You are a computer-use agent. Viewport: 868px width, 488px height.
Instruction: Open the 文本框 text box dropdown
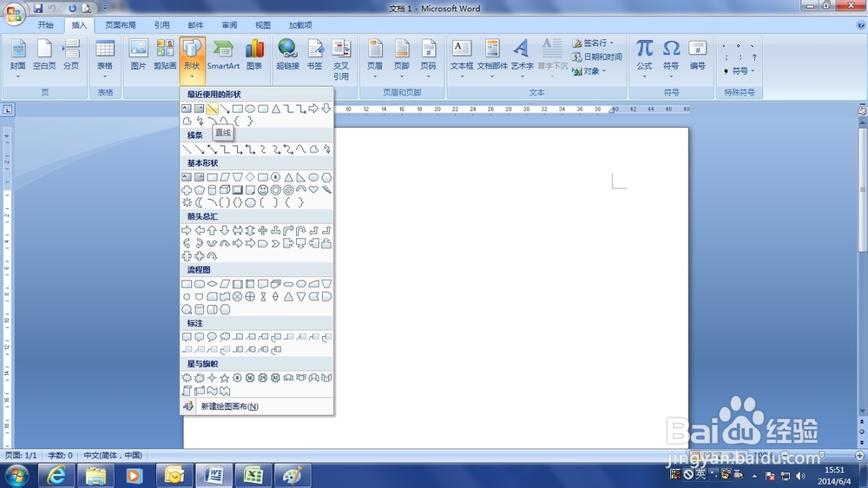coord(462,59)
